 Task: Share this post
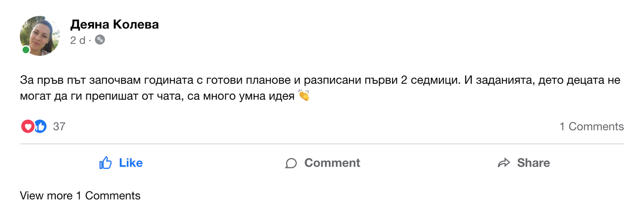coord(523,163)
